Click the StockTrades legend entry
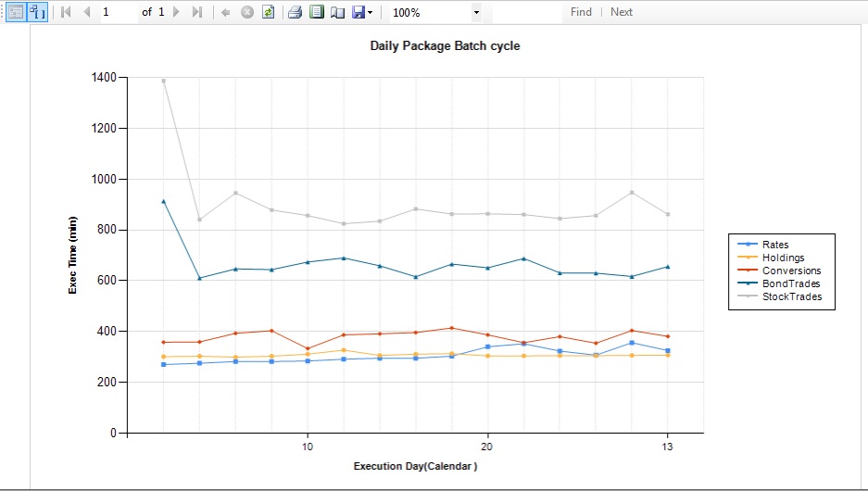 tap(791, 296)
